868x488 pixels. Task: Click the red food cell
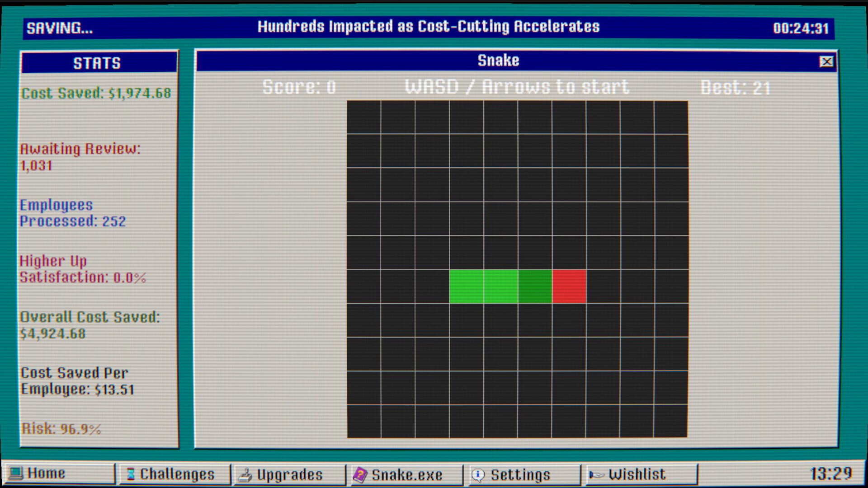pyautogui.click(x=569, y=286)
